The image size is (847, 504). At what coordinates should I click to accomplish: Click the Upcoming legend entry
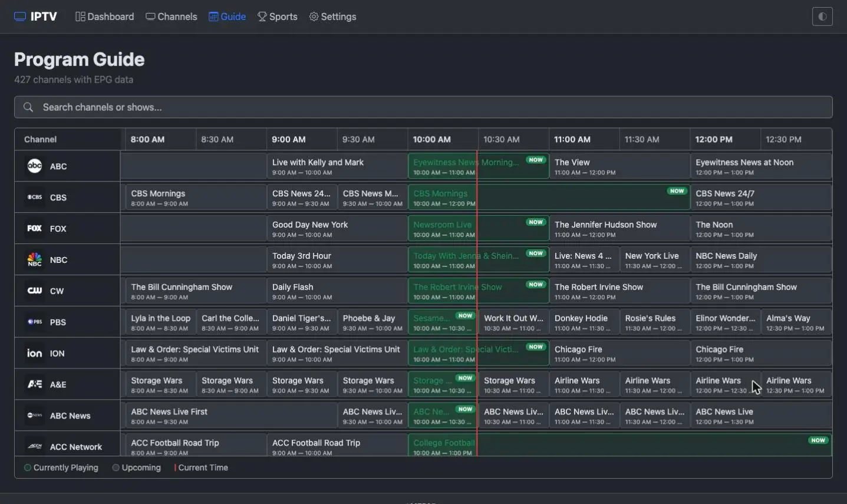137,467
